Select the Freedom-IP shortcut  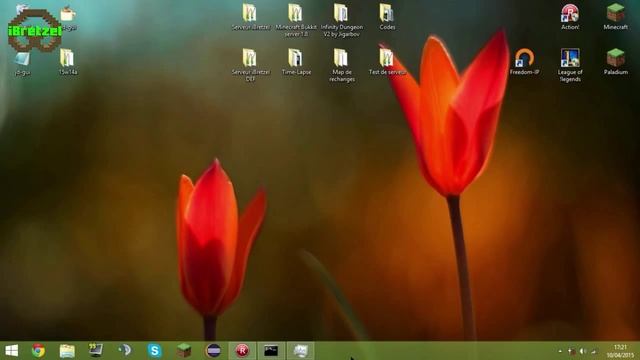[524, 61]
